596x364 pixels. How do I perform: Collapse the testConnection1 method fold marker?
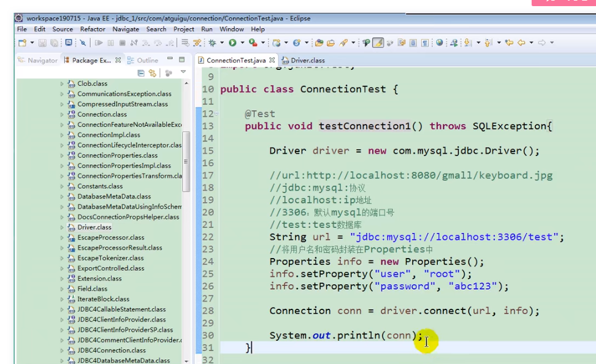pyautogui.click(x=216, y=113)
